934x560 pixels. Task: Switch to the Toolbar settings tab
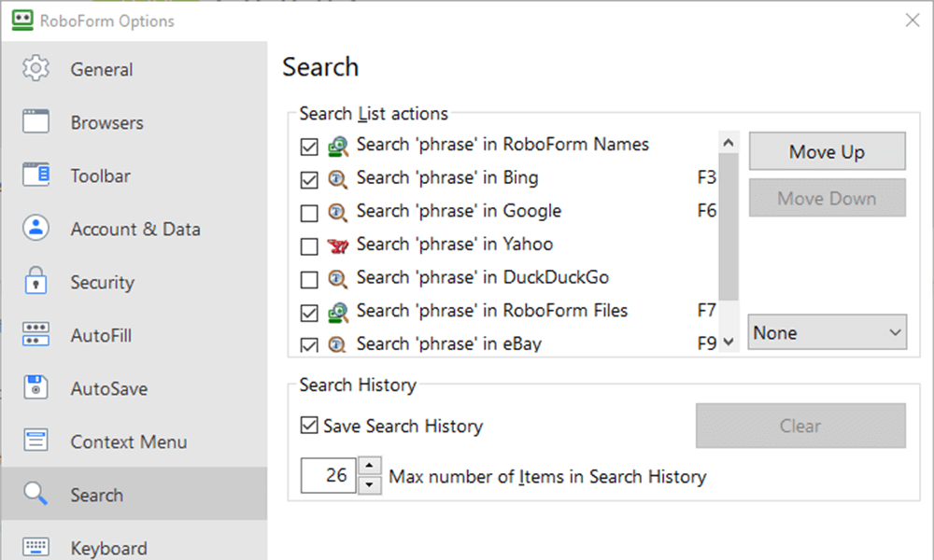(x=134, y=175)
